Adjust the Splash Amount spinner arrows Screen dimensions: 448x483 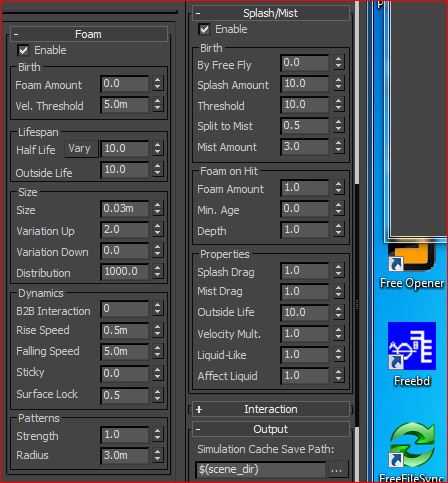[x=338, y=83]
